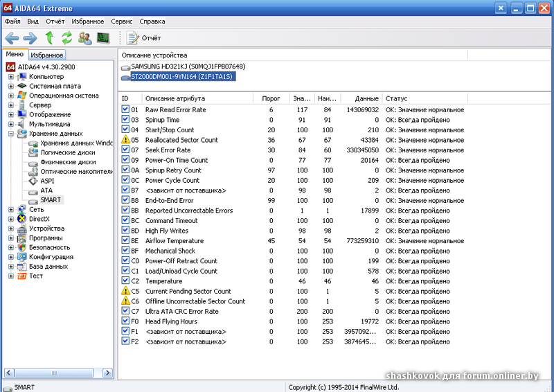
Task: Click the green up-level arrow icon
Action: click(x=49, y=38)
